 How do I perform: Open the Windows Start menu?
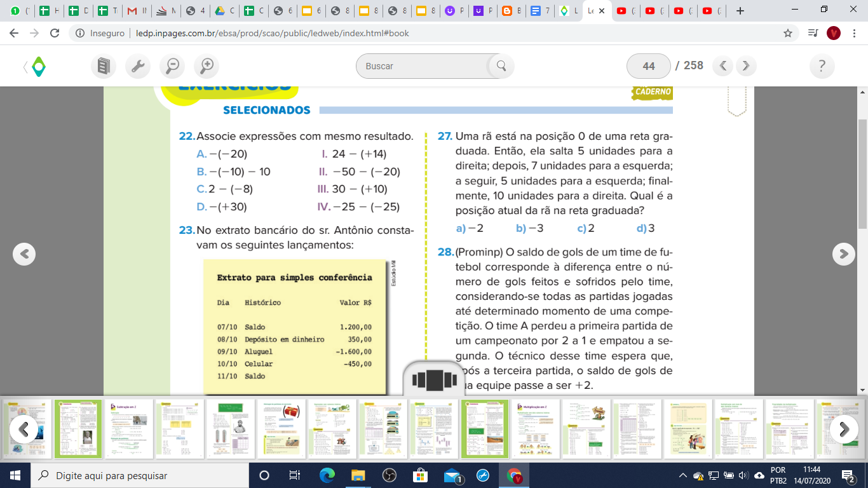click(x=15, y=475)
